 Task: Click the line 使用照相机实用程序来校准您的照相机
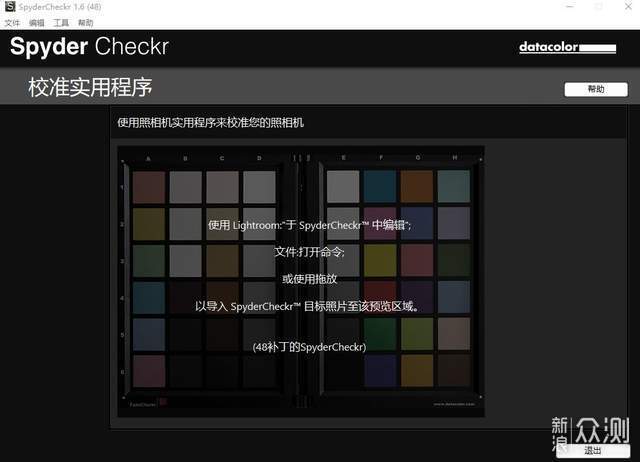pyautogui.click(x=211, y=122)
